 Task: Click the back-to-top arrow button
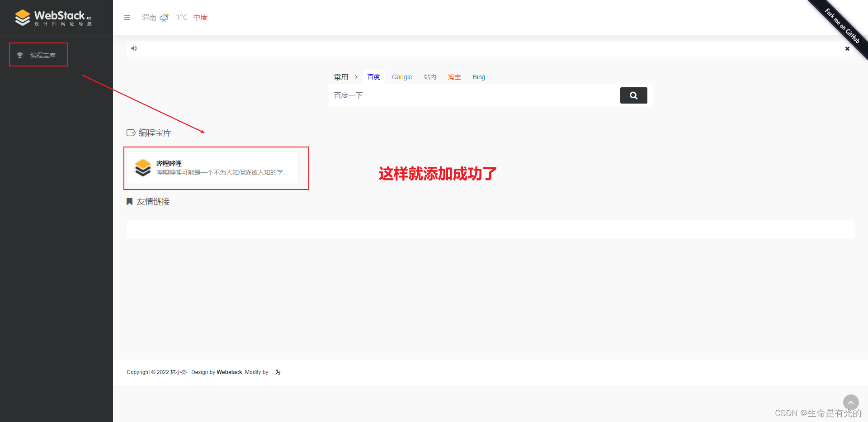[851, 402]
